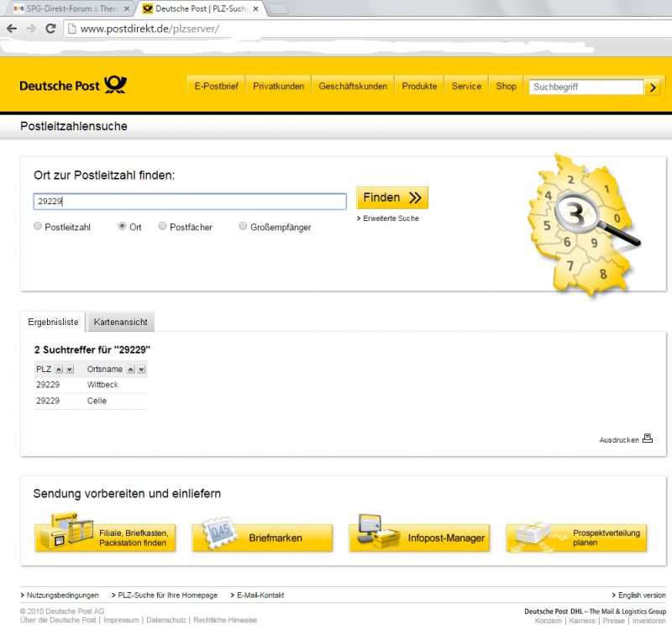Screen dimensions: 672x630
Task: Switch to the Kartenansicht tab
Action: coord(120,322)
